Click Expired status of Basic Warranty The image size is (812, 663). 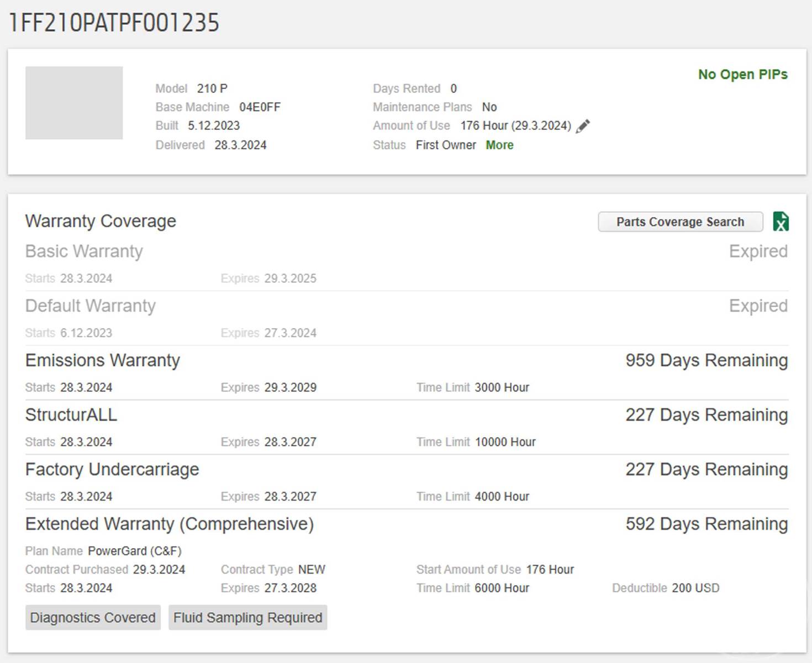[x=758, y=251]
